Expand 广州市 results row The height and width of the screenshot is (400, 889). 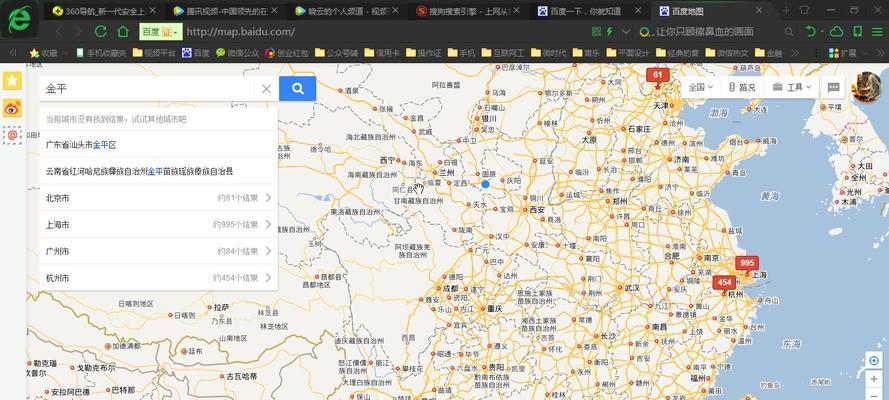(159, 251)
